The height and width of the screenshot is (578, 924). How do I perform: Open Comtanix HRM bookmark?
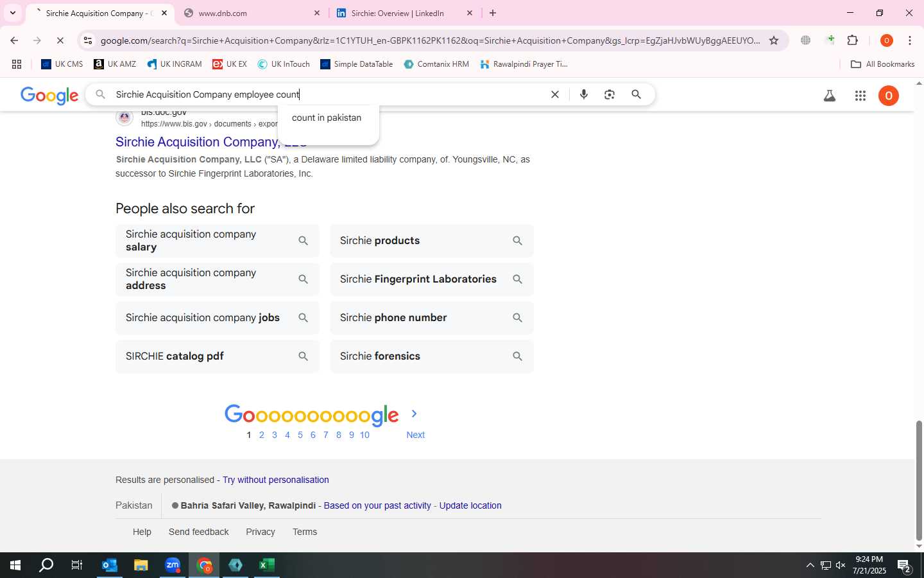[x=437, y=64]
